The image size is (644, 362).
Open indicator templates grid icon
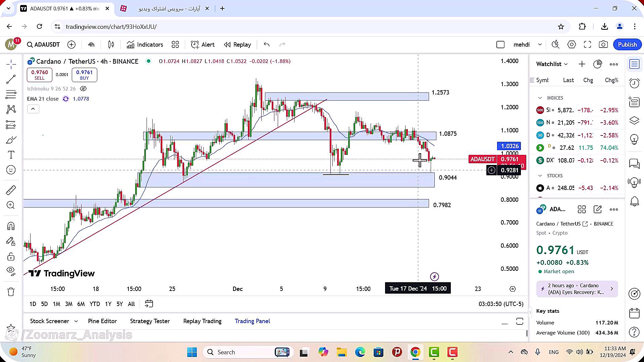point(175,45)
